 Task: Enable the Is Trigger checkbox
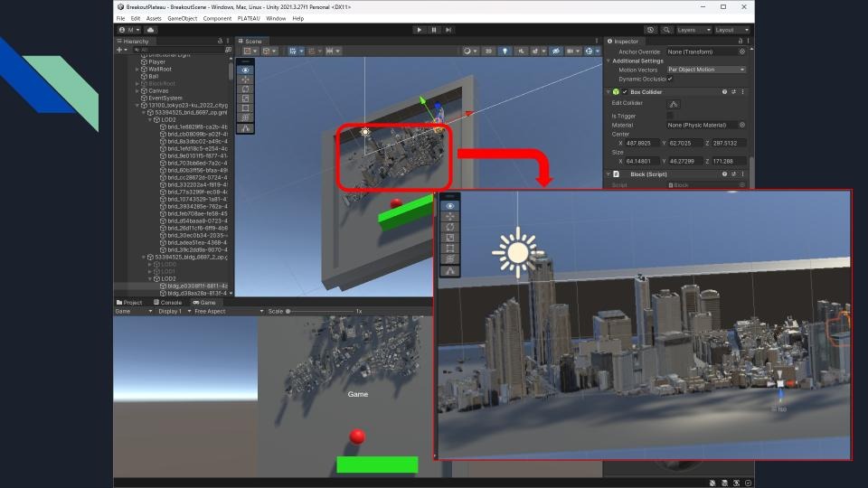tap(670, 116)
